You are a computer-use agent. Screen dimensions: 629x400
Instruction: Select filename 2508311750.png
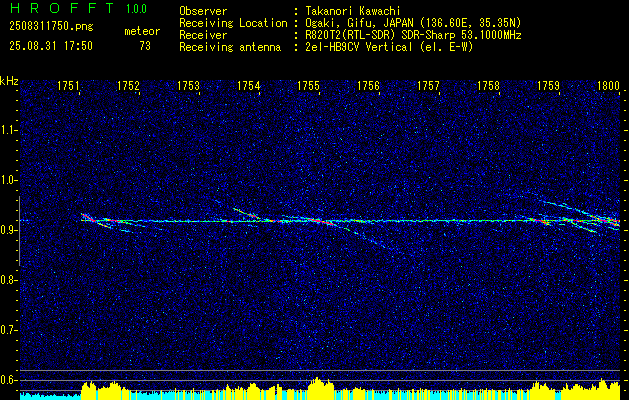51,27
